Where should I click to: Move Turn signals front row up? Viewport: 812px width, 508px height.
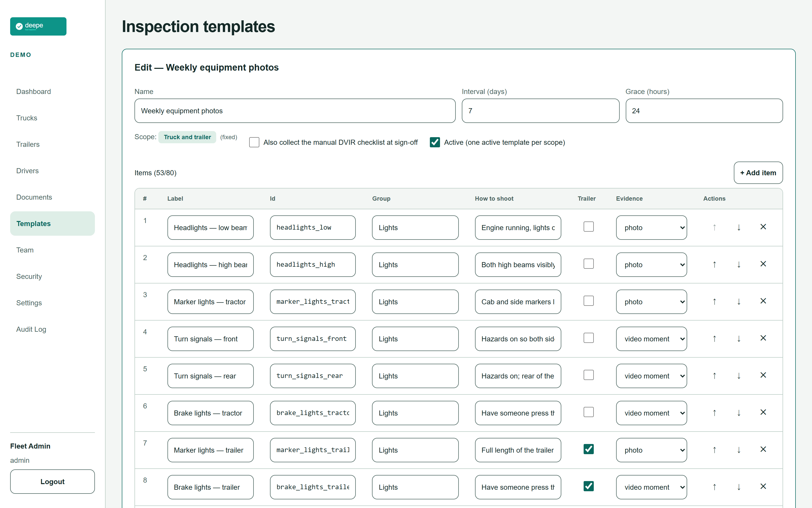714,339
